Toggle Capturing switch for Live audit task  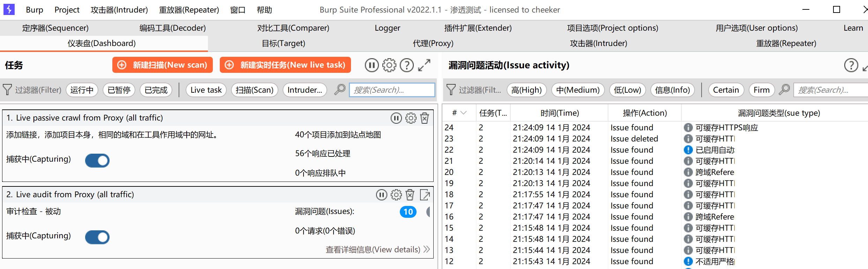[x=97, y=237]
